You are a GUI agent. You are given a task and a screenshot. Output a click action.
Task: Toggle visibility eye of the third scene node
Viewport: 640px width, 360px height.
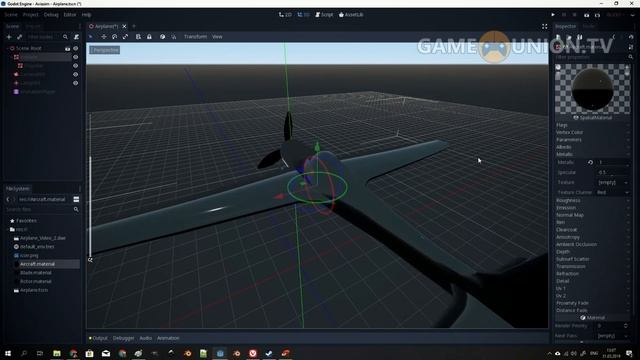tap(76, 66)
